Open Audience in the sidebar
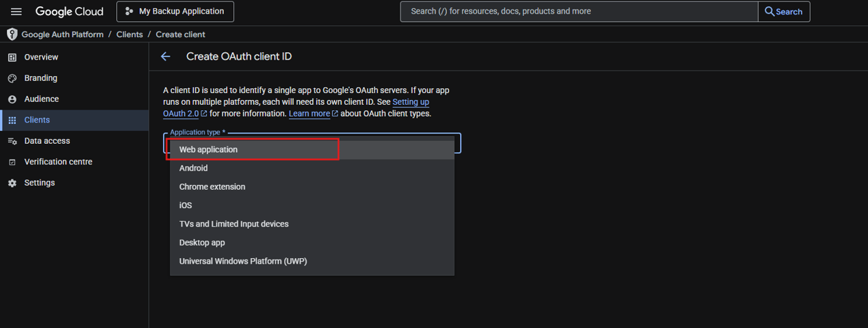Image resolution: width=868 pixels, height=328 pixels. click(x=74, y=99)
